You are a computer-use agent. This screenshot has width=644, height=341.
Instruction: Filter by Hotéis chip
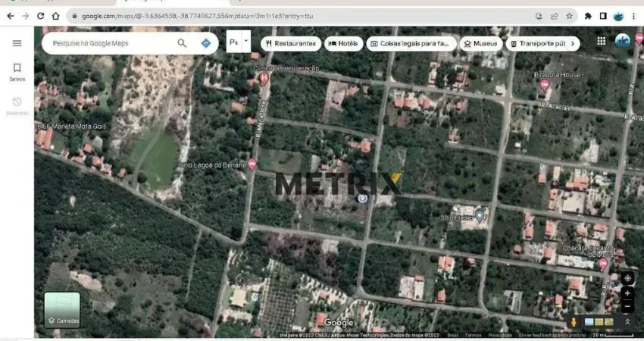click(343, 43)
